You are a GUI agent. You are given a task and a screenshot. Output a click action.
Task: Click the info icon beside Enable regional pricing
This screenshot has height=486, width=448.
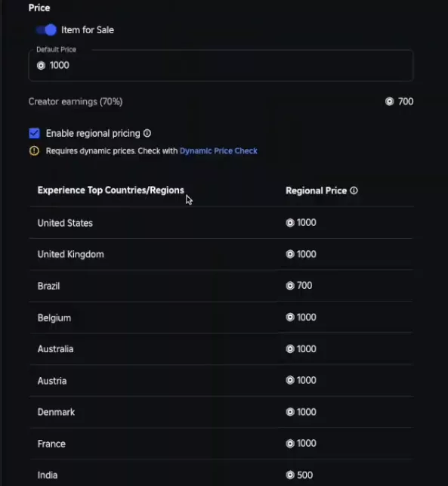pos(147,133)
